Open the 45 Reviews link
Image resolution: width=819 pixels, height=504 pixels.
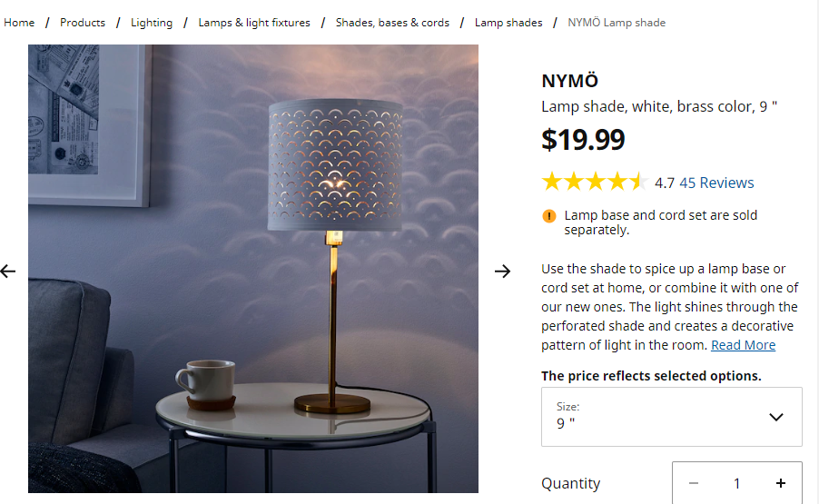(716, 183)
